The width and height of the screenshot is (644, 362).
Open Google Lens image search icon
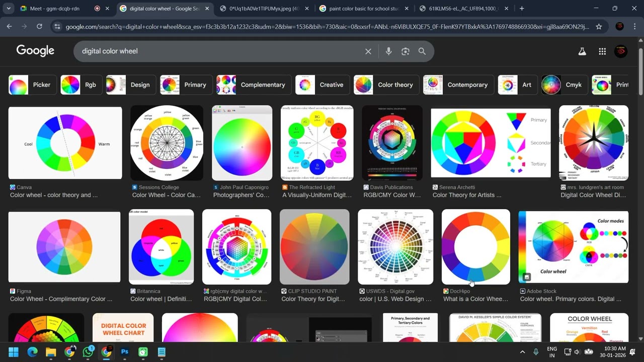(406, 51)
